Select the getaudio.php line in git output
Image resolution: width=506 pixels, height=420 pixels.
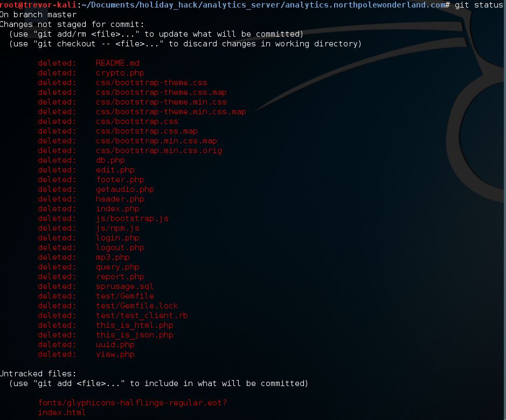124,189
